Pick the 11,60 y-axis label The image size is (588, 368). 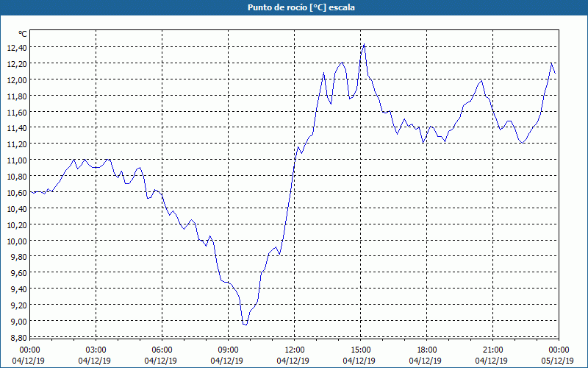[17, 113]
